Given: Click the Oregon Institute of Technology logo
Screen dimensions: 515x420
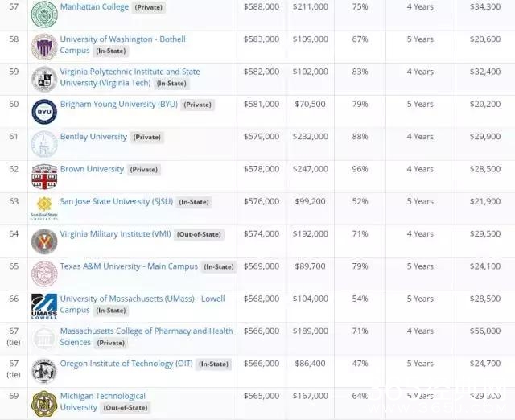Looking at the screenshot, I should click(43, 371).
